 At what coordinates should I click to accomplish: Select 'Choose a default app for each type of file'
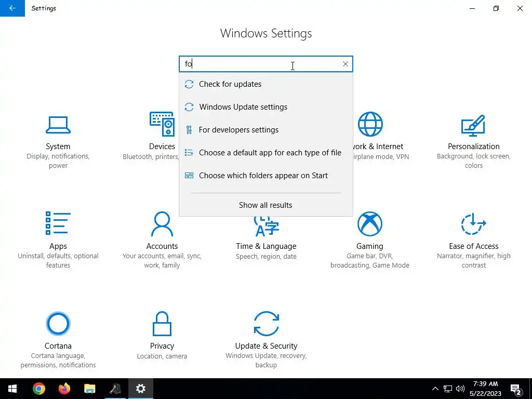point(265,153)
